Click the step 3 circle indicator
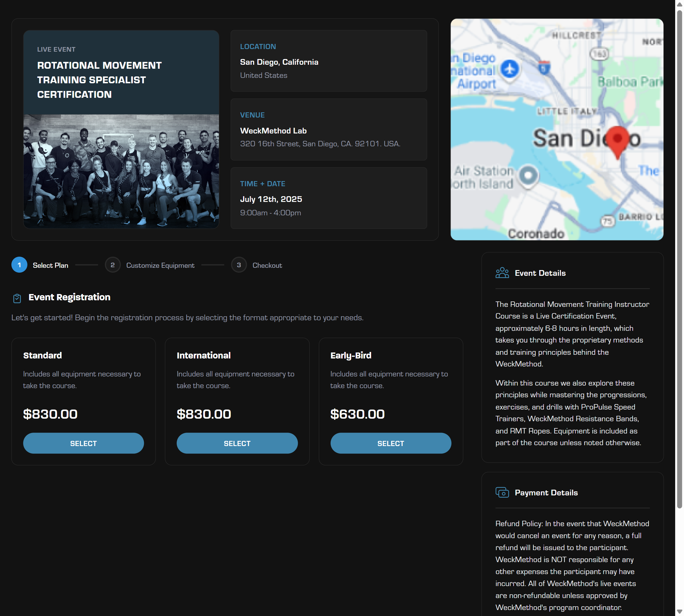Image resolution: width=684 pixels, height=616 pixels. coord(239,265)
